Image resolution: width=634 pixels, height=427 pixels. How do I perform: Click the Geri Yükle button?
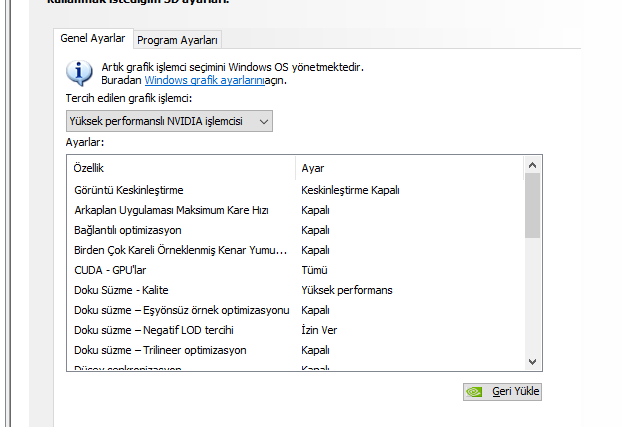pos(502,391)
